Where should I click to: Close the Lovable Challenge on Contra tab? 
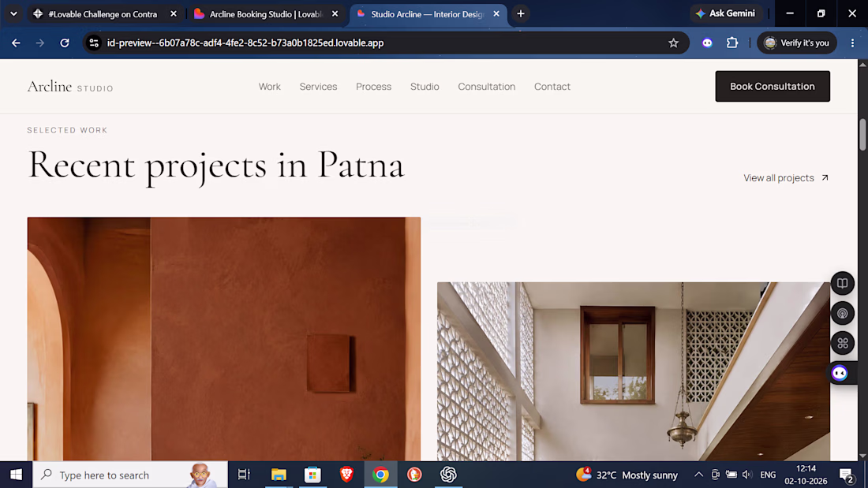pos(174,14)
